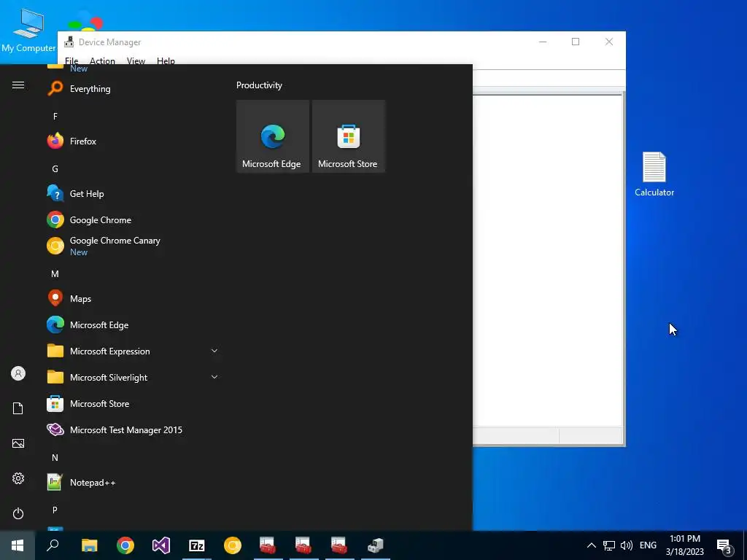
Task: Expand the Microsoft Expression folder chevron
Action: click(214, 351)
